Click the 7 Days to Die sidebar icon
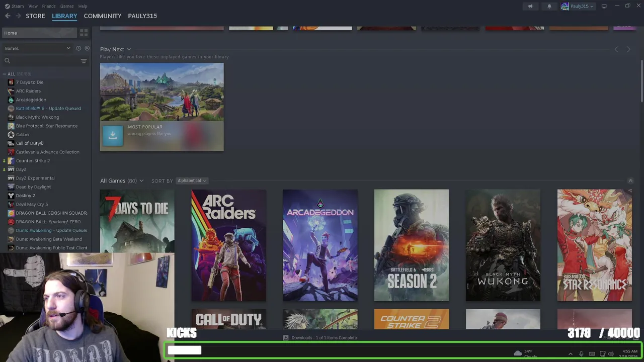 tap(11, 82)
